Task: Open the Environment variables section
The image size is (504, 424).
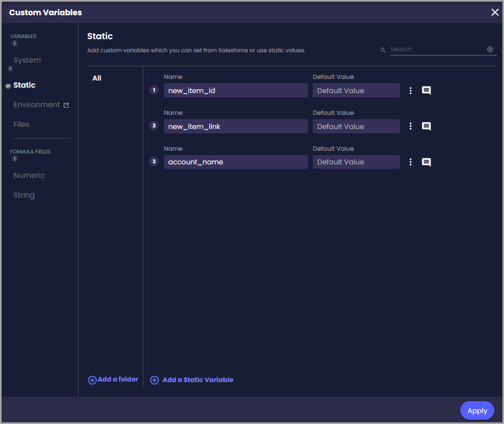Action: click(x=37, y=105)
